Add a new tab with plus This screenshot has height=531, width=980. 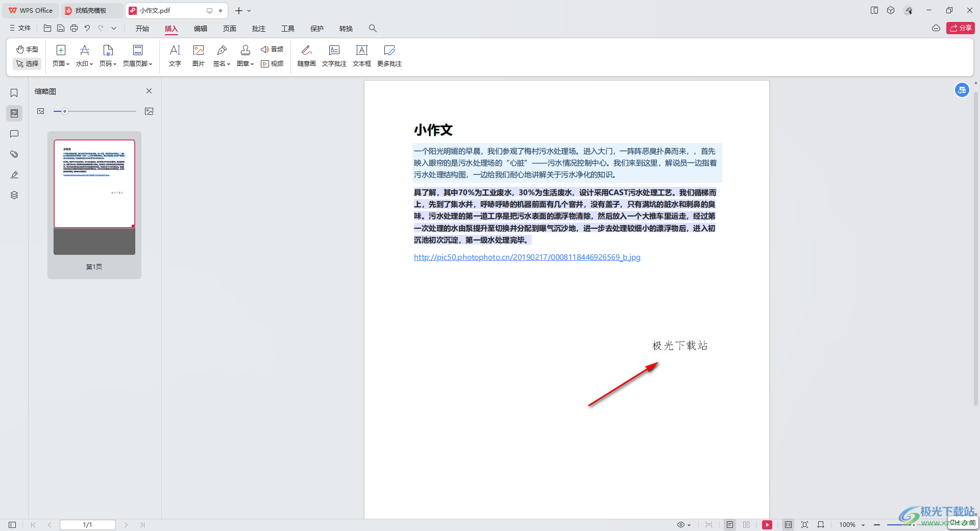tap(238, 10)
